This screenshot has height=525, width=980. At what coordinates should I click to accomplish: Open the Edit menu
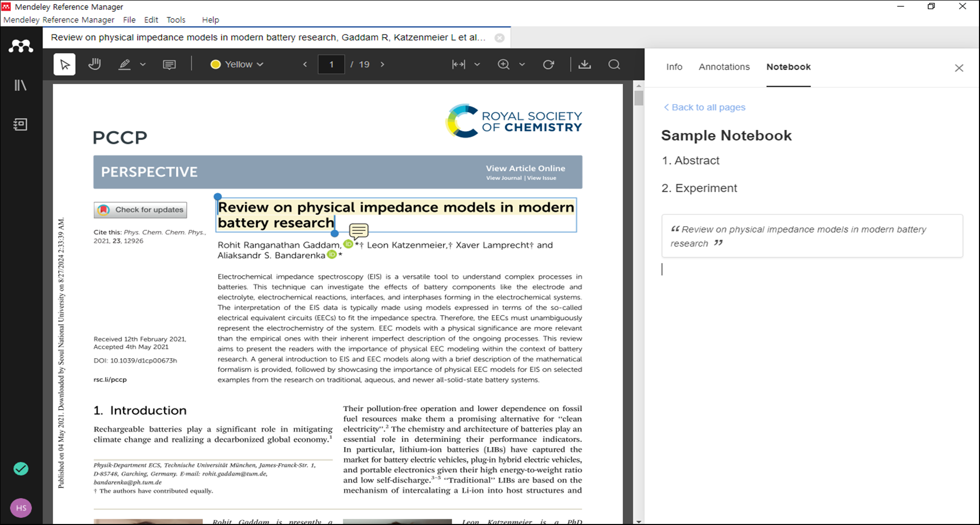coord(151,20)
